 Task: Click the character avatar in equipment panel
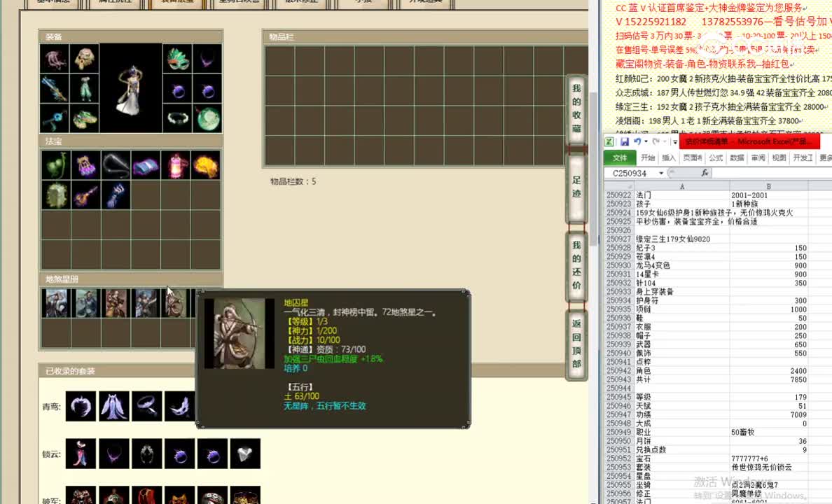(130, 89)
